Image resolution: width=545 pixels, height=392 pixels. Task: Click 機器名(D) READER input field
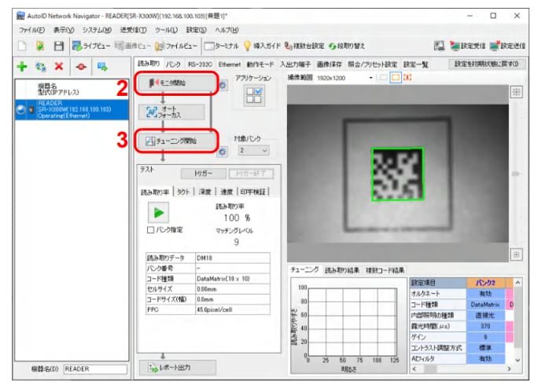pos(96,369)
